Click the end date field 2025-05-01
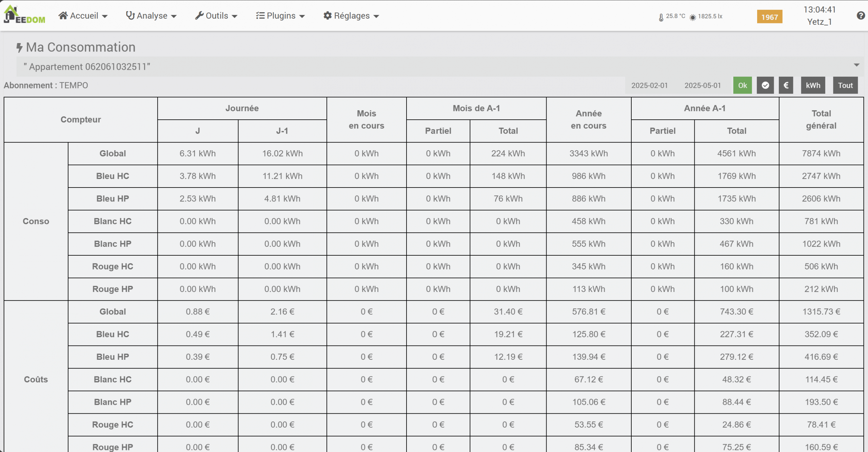The width and height of the screenshot is (868, 452). pyautogui.click(x=702, y=85)
